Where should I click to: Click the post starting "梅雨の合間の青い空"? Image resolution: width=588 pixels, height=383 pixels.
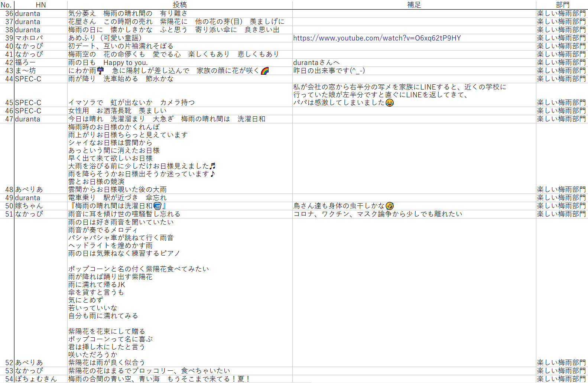[159, 379]
